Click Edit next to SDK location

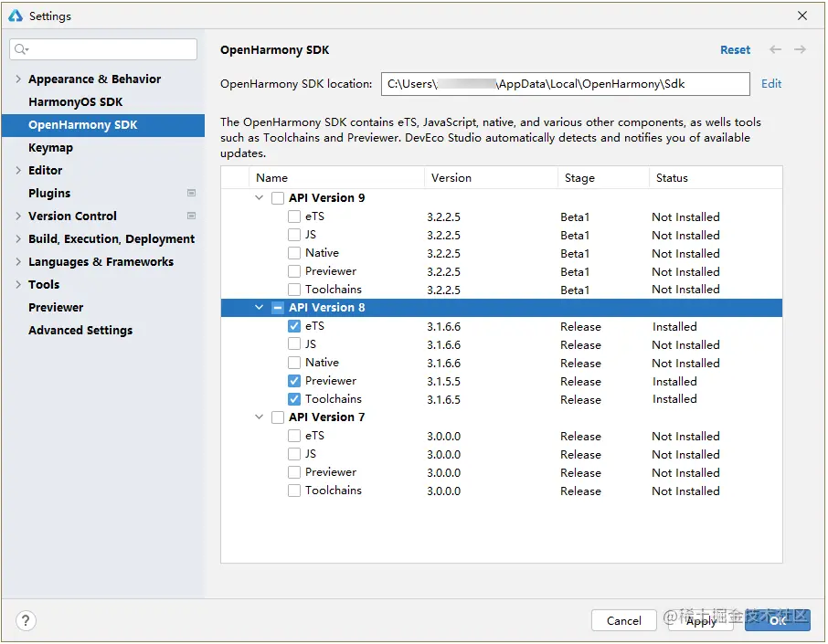pyautogui.click(x=771, y=84)
